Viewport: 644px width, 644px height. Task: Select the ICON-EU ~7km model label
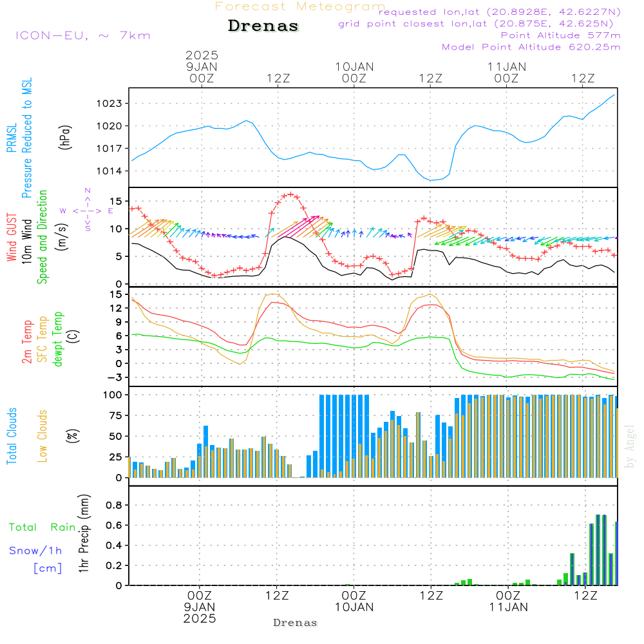click(82, 35)
